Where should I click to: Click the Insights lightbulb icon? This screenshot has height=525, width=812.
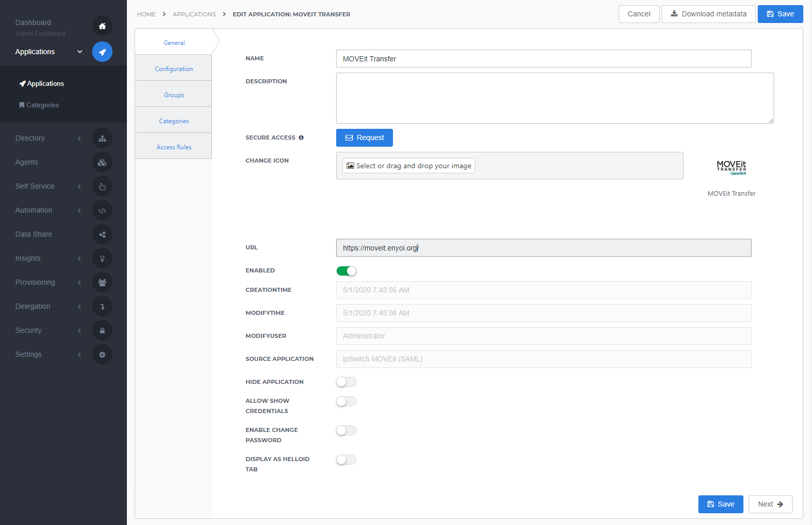pyautogui.click(x=102, y=259)
